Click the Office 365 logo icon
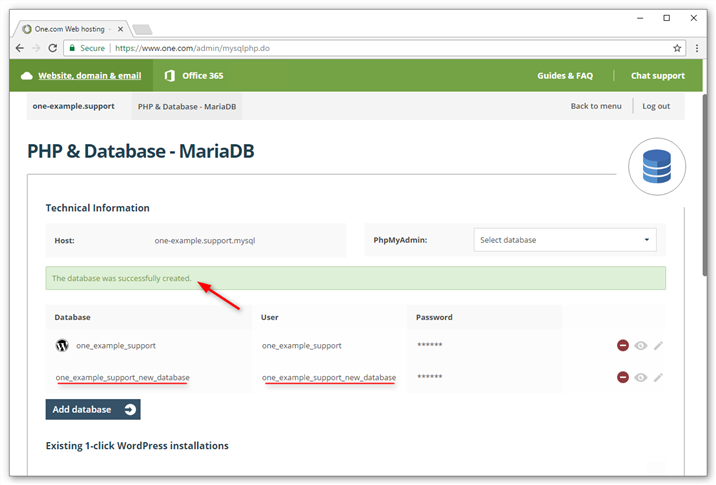 (x=170, y=76)
